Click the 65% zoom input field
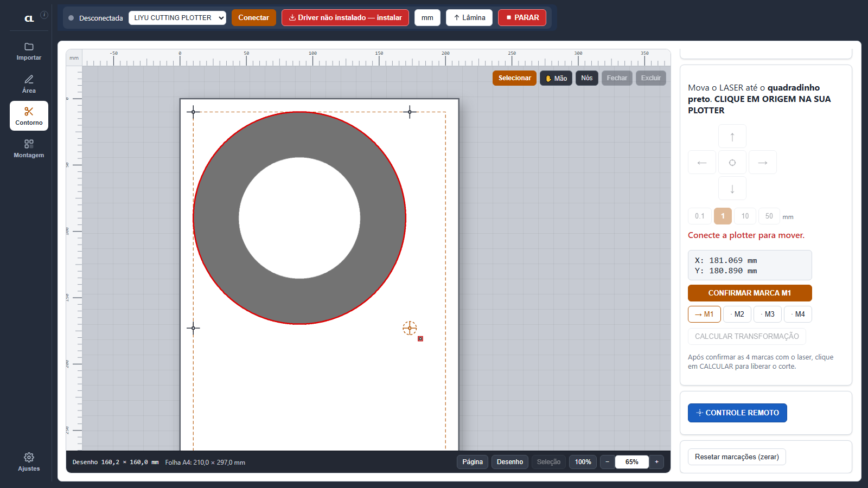868x488 pixels. [x=632, y=462]
